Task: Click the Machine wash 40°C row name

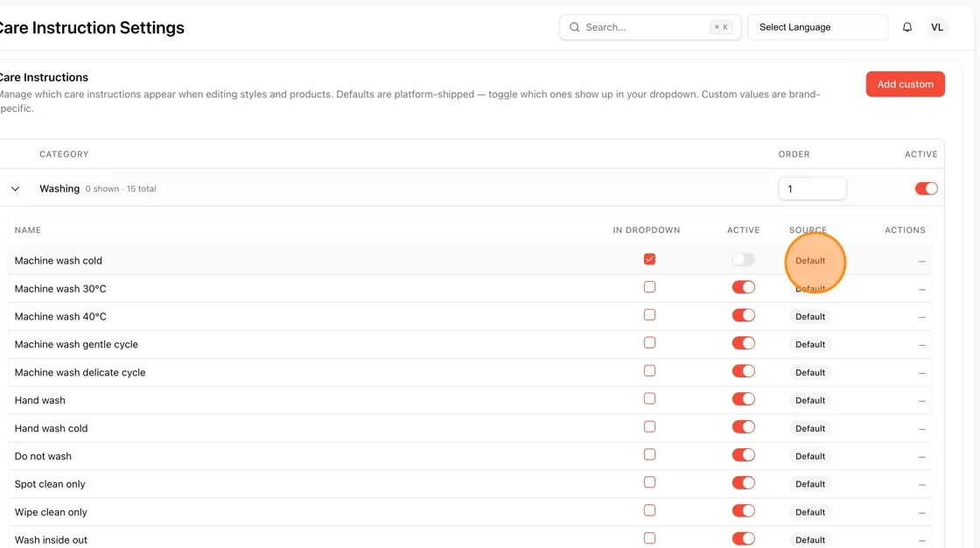Action: click(60, 317)
